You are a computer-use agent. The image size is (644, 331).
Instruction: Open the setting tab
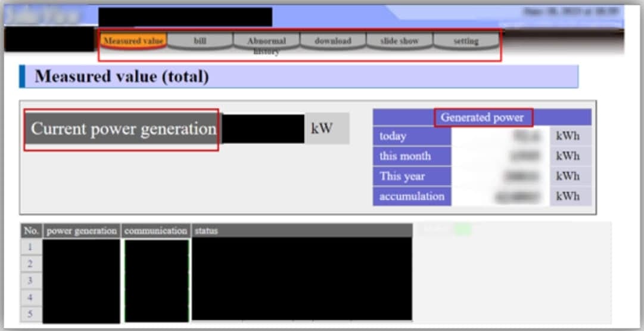coord(466,41)
